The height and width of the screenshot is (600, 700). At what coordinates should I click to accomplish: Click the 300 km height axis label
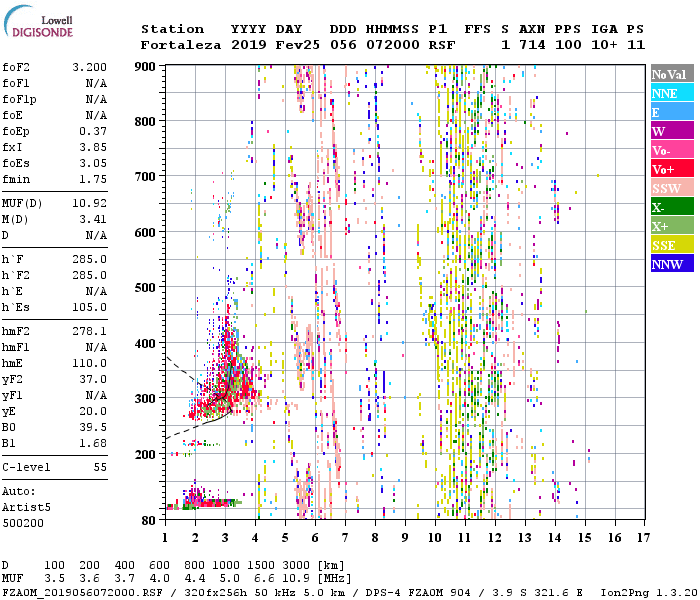pyautogui.click(x=145, y=398)
